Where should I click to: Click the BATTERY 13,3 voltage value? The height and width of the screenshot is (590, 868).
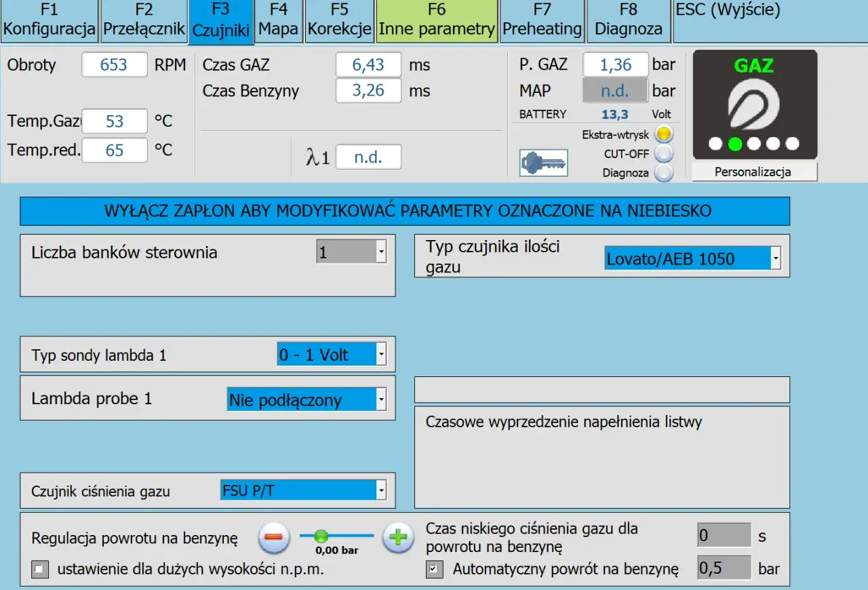(x=614, y=115)
